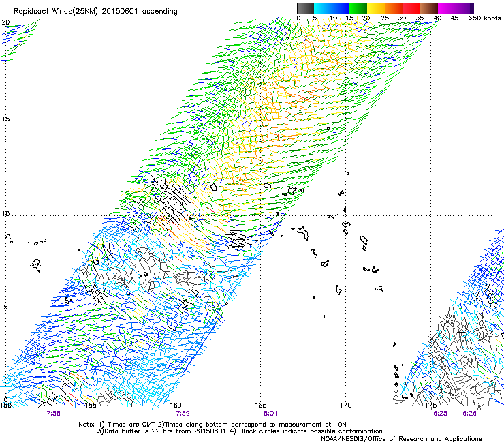Image resolution: width=504 pixels, height=443 pixels.
Task: Click the "20" latitude axis label
Action: coord(5,22)
